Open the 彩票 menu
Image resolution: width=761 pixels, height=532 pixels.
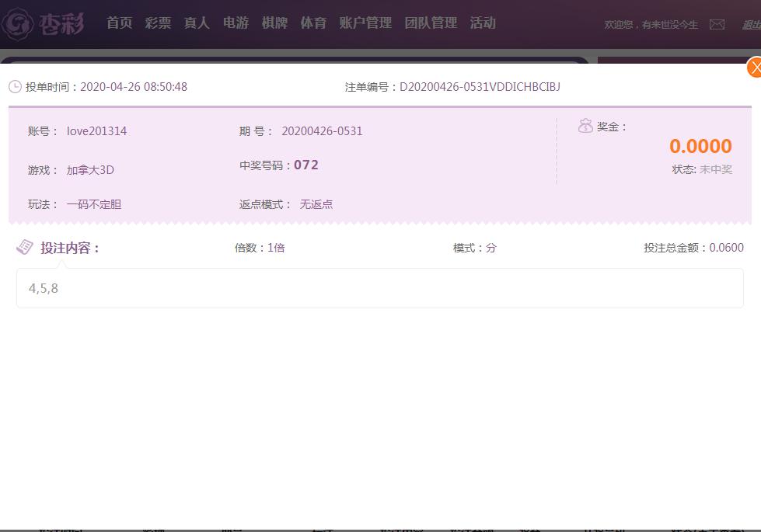point(159,23)
